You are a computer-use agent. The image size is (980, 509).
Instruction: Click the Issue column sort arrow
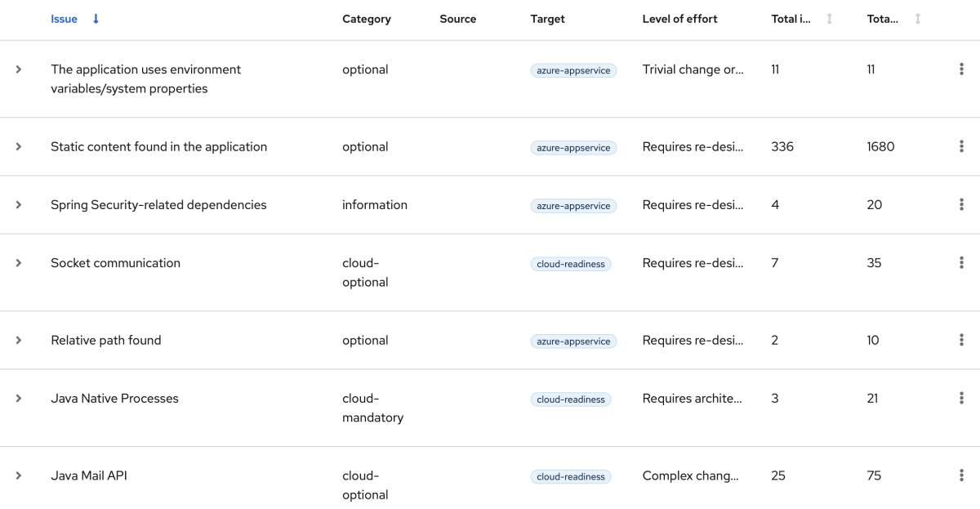coord(96,19)
